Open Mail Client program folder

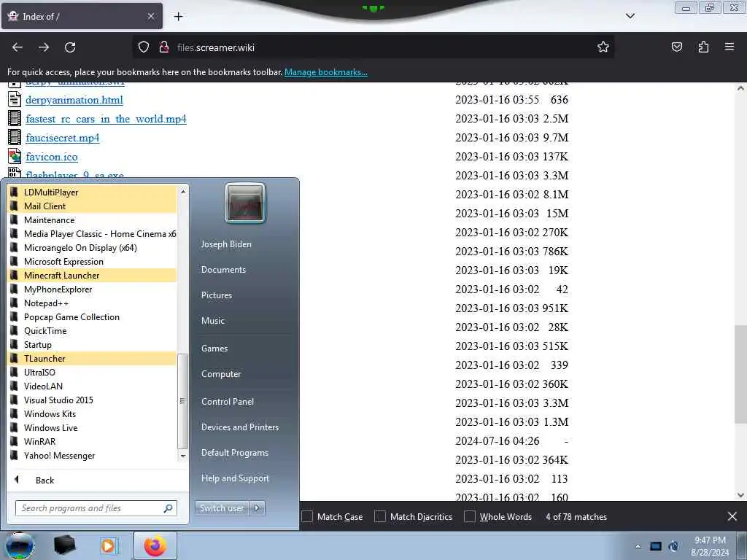(x=93, y=206)
